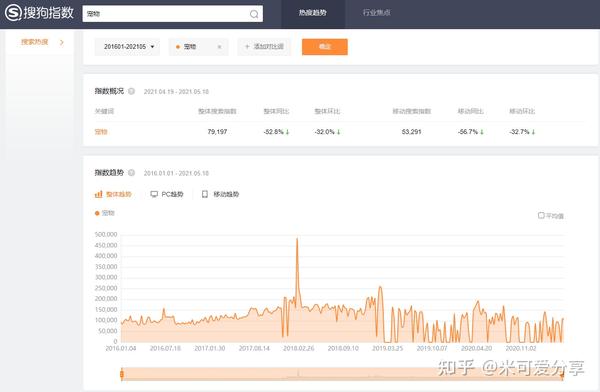The width and height of the screenshot is (600, 392).
Task: Click the right handle of range slider
Action: (562, 375)
